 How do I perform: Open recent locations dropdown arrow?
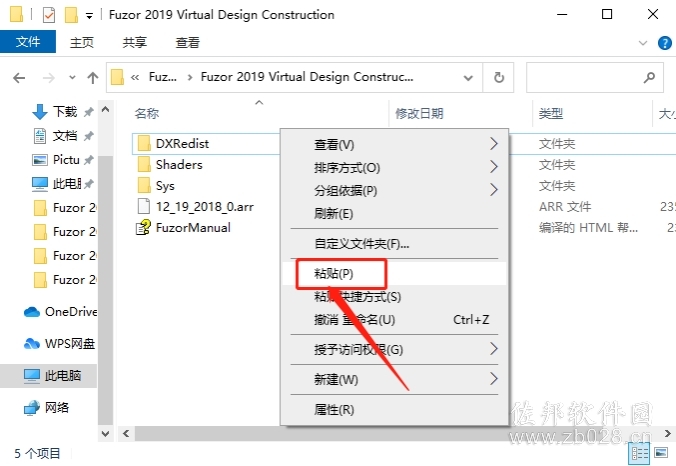72,78
